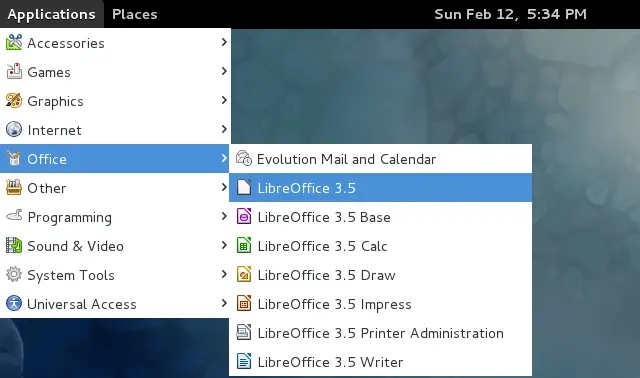This screenshot has height=378, width=640.
Task: Open LibreOffice 3.5 Writer icon
Action: (x=244, y=361)
